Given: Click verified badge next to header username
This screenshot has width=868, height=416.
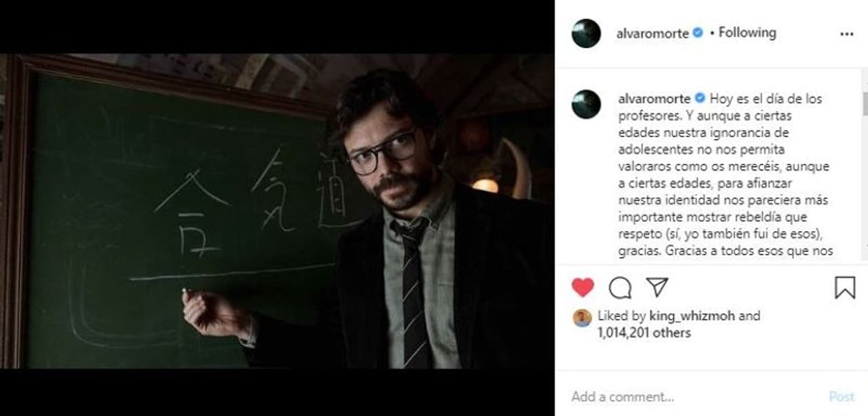Looking at the screenshot, I should click(x=697, y=33).
